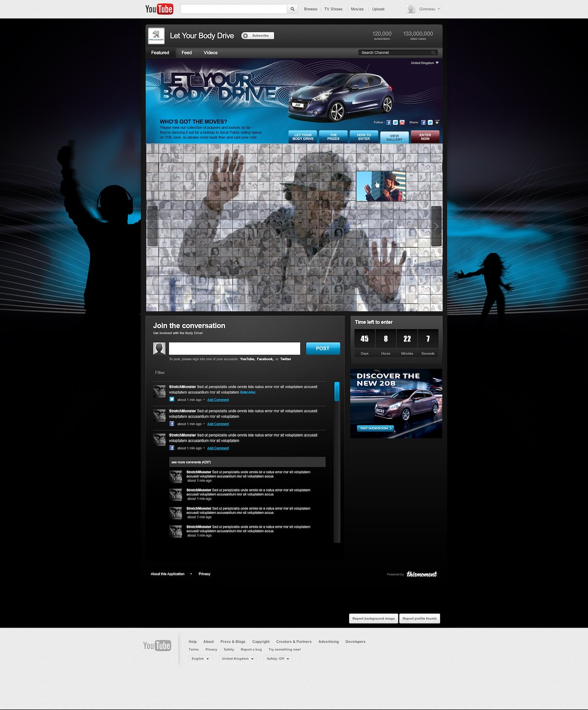Image resolution: width=588 pixels, height=710 pixels.
Task: Click Report background image button
Action: click(x=373, y=619)
